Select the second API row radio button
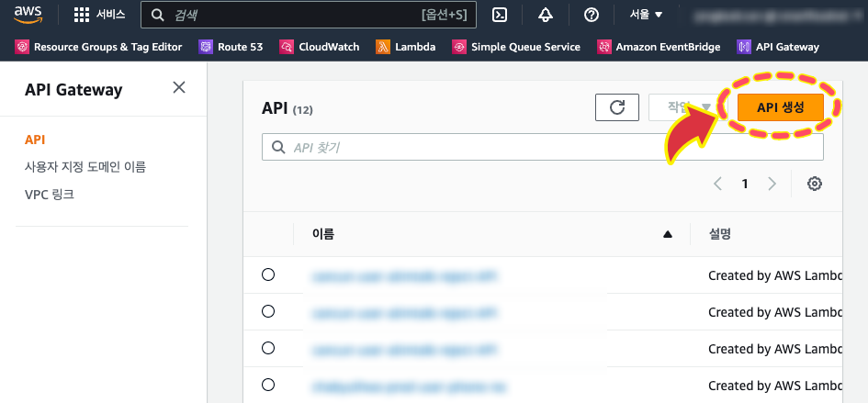The height and width of the screenshot is (403, 868). click(x=268, y=312)
